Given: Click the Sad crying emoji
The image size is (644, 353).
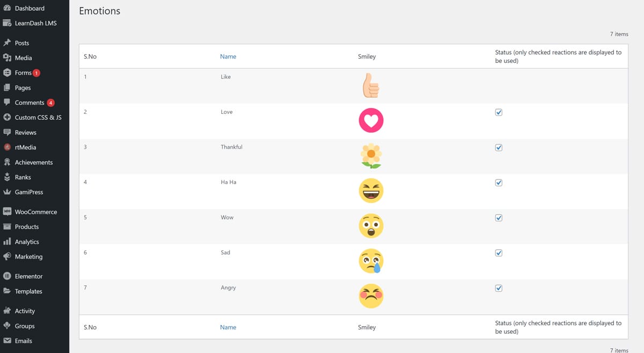Looking at the screenshot, I should [371, 261].
